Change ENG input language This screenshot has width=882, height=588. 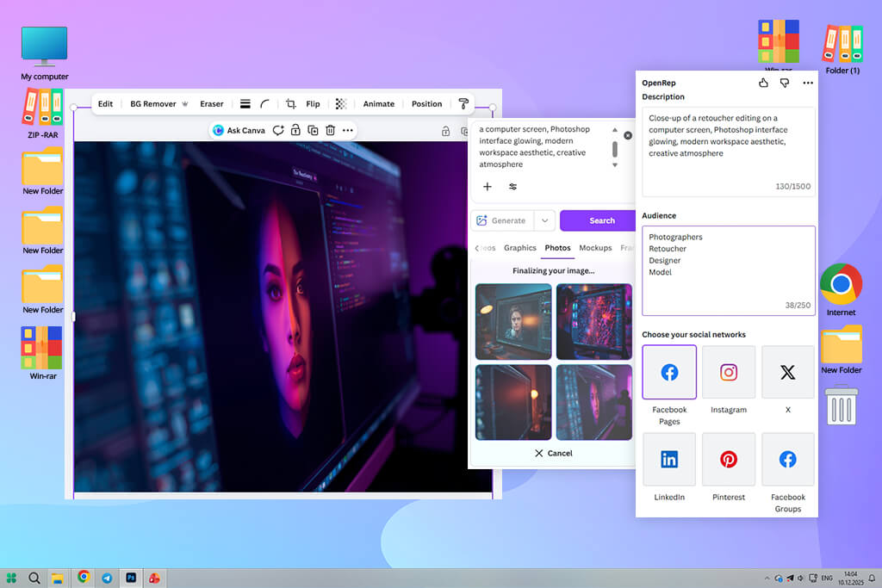(827, 578)
